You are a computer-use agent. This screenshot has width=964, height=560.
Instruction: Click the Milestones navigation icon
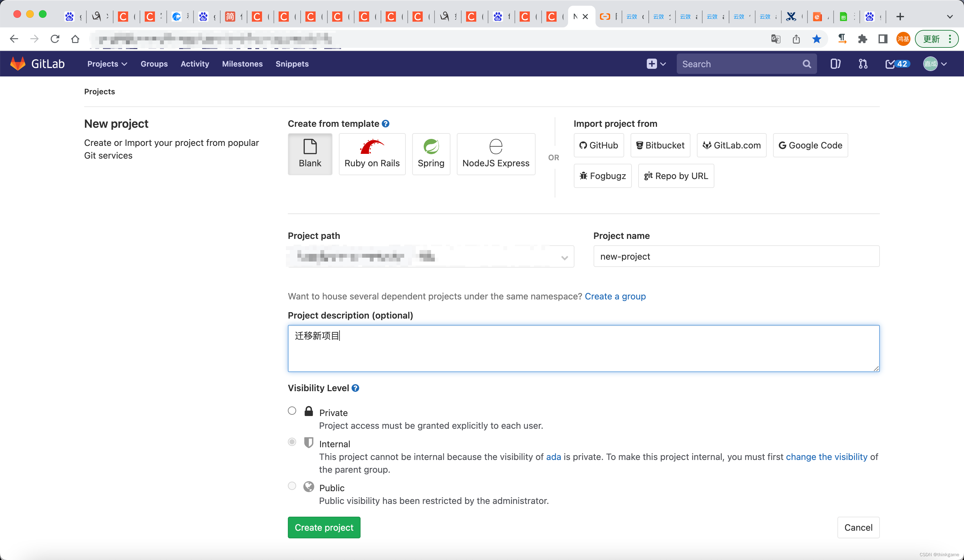point(242,64)
